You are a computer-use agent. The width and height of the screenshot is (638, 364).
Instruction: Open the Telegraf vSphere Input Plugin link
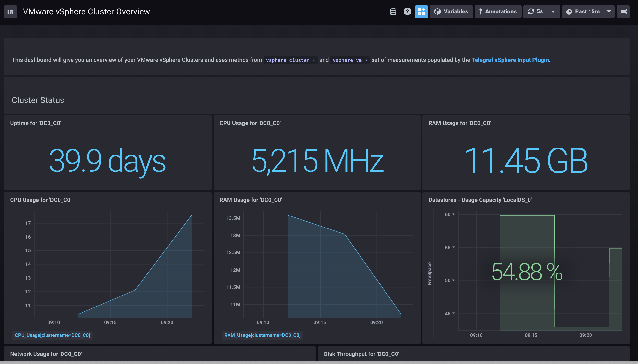click(x=510, y=60)
